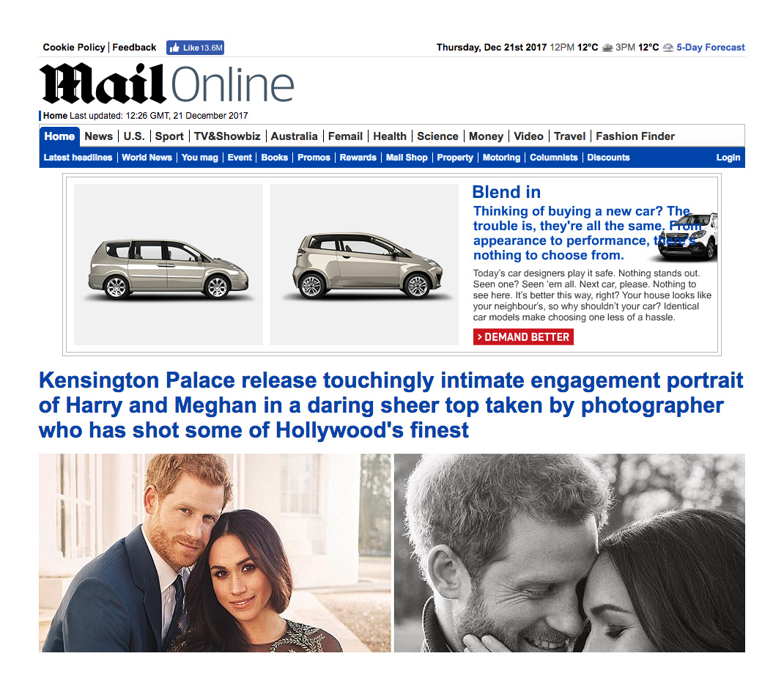The width and height of the screenshot is (784, 689).
Task: Click the left minivan car advert image
Action: [169, 265]
